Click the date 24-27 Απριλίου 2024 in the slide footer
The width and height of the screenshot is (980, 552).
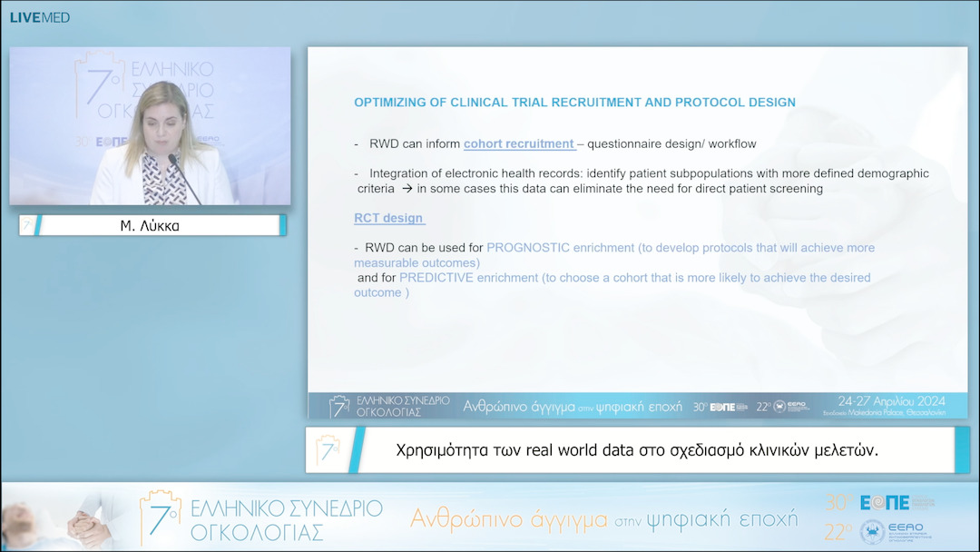point(891,401)
